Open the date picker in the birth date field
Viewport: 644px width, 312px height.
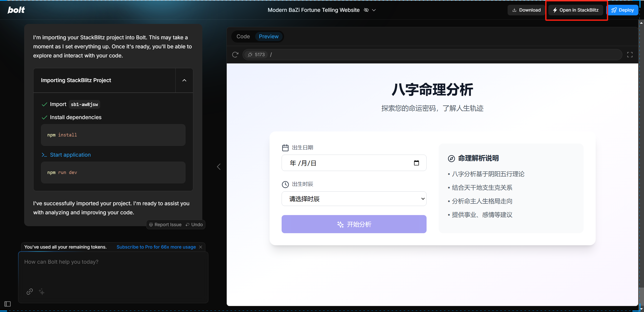416,163
